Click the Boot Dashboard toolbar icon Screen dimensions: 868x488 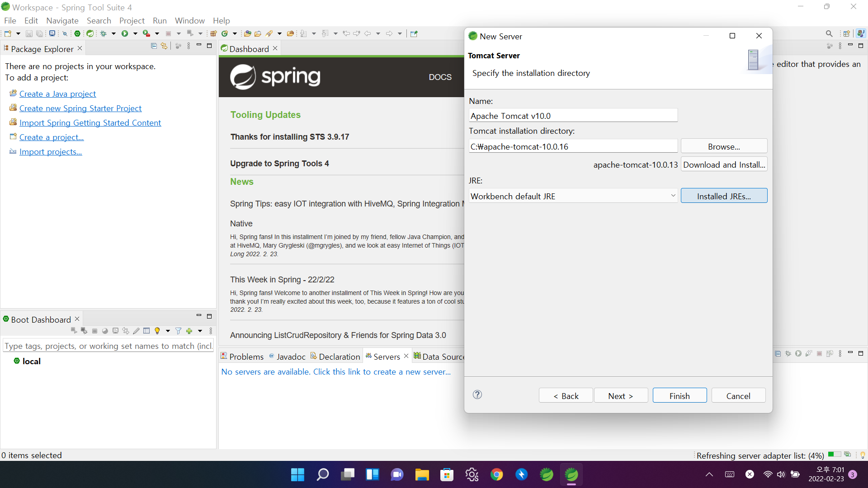click(77, 33)
